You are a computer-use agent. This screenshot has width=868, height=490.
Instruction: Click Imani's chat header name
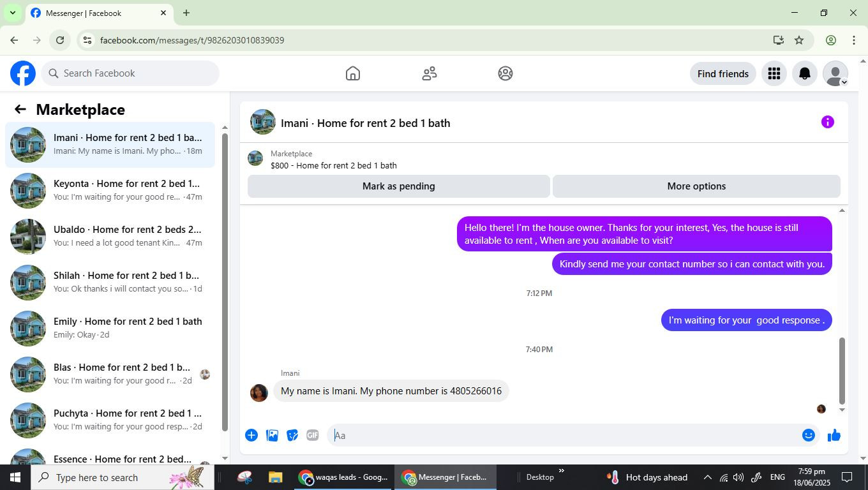(366, 123)
